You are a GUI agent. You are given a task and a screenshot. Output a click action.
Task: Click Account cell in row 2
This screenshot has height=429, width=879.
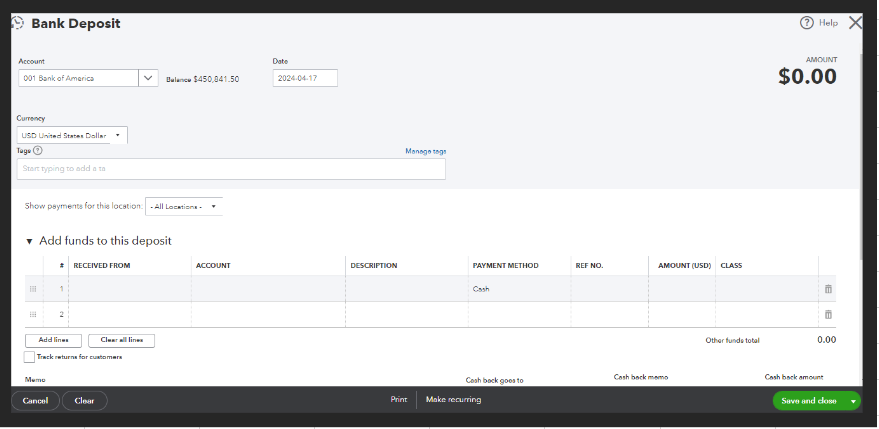tap(269, 315)
